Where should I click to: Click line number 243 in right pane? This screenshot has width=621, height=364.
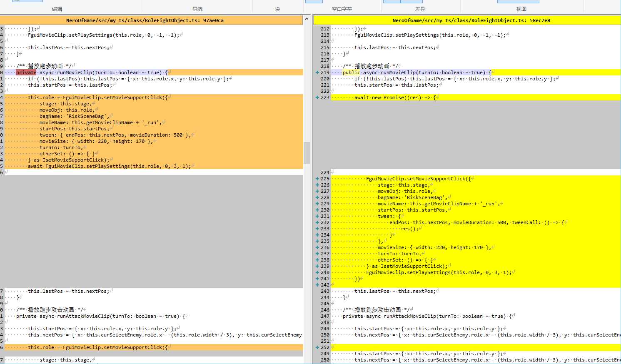tap(325, 291)
